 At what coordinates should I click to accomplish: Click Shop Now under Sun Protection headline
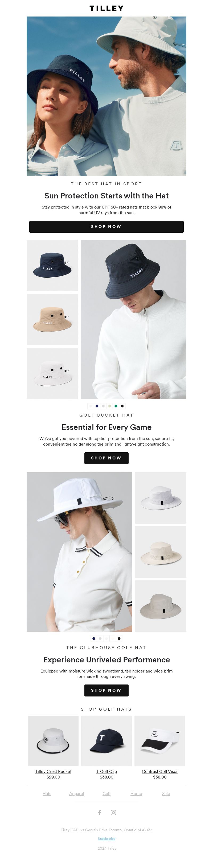[x=106, y=226]
